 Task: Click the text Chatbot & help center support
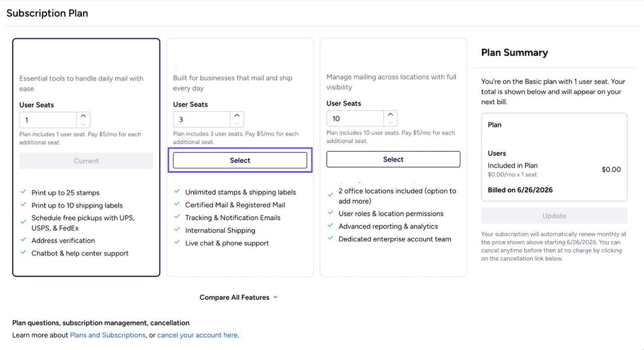coord(80,253)
